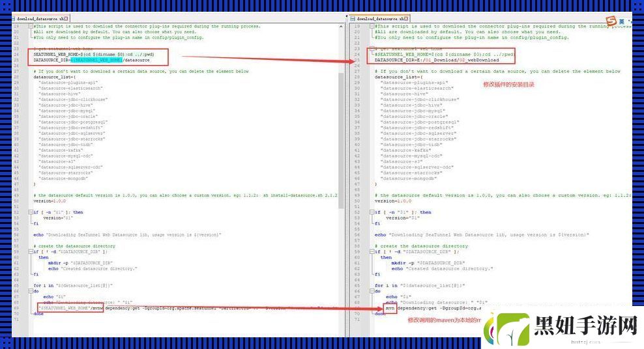This screenshot has height=349, width=644.
Task: Collapse the if block at line 59 left pane
Action: [31, 251]
